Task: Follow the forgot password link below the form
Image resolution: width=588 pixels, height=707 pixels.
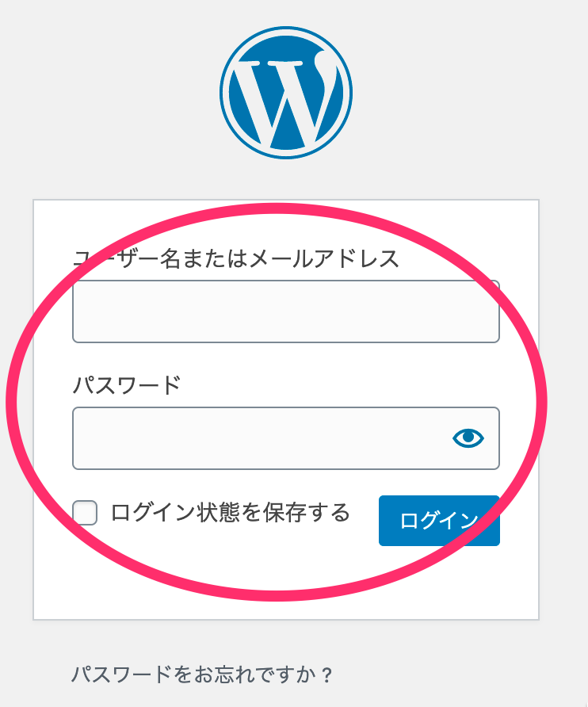Action: click(x=202, y=675)
